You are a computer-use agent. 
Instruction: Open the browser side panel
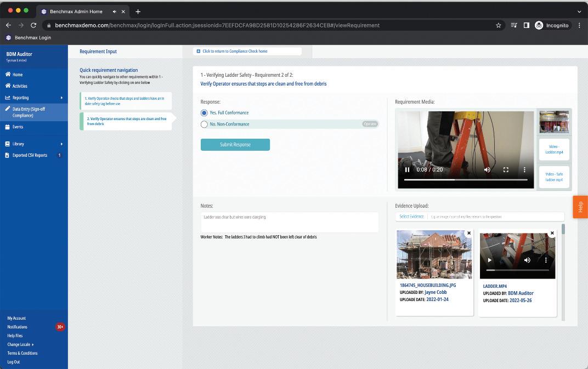coord(527,26)
